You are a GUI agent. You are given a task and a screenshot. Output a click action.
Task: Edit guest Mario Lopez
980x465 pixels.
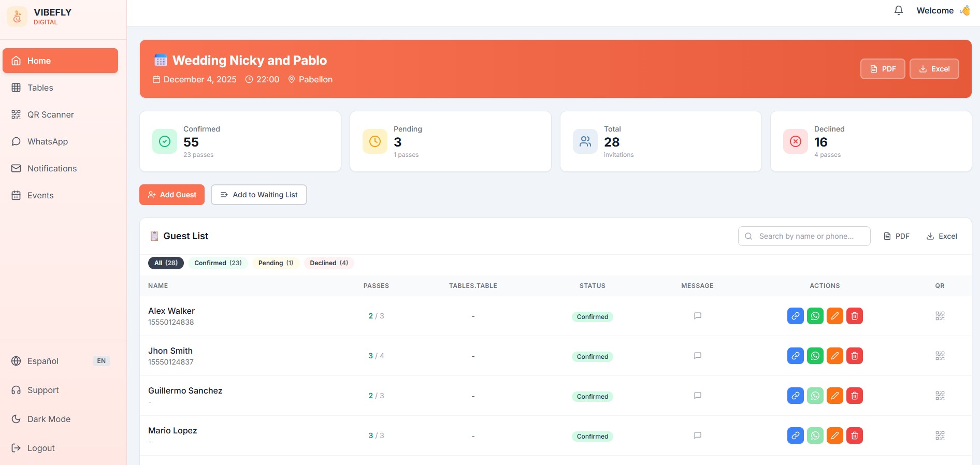[x=835, y=435]
